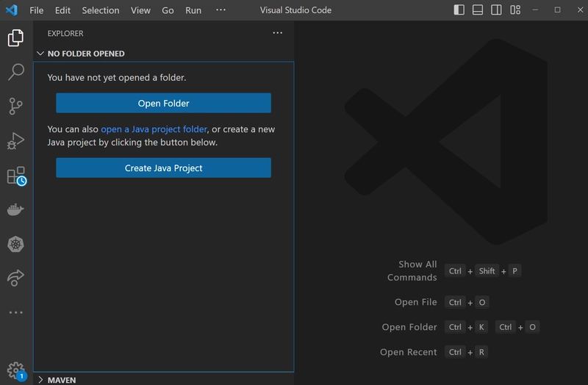Open Customize Layout icon
588x385 pixels.
pos(515,10)
